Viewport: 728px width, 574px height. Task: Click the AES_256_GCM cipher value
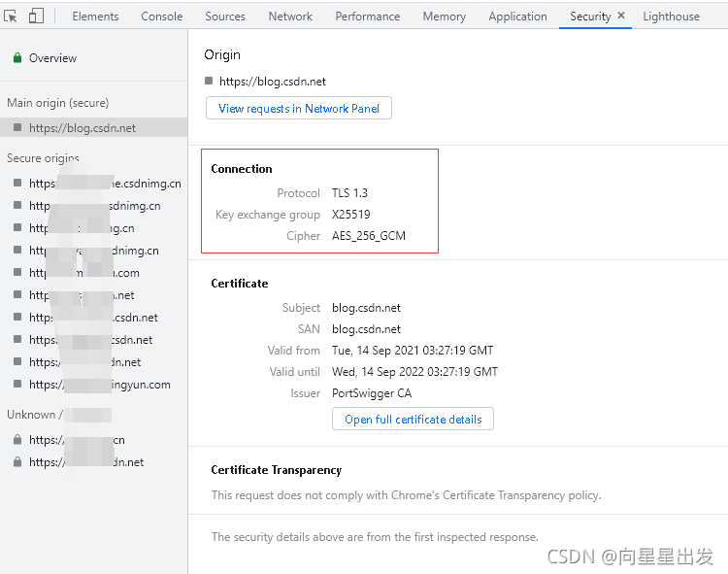click(x=369, y=236)
